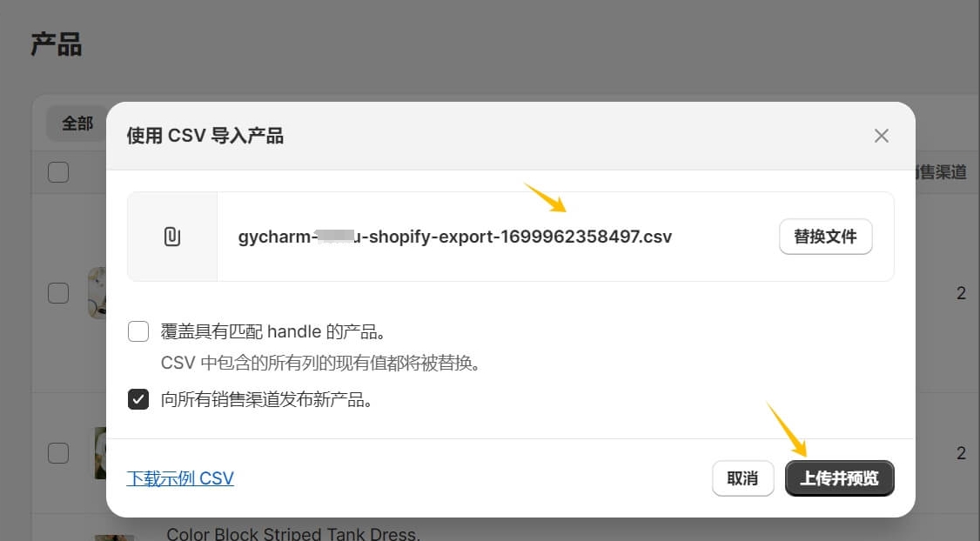
Task: Close the CSV import dialog with X
Action: [882, 136]
